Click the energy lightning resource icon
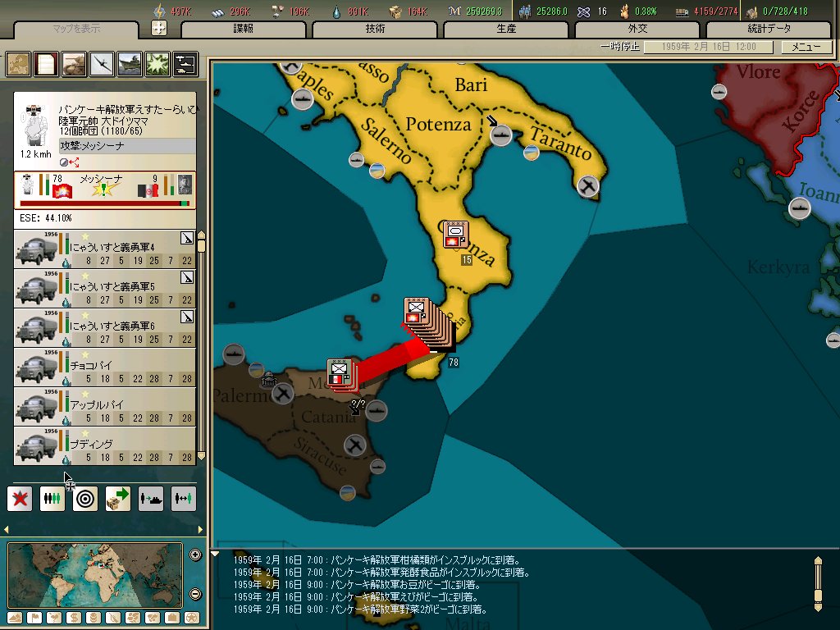Screen dimensions: 840x630 (x=160, y=11)
